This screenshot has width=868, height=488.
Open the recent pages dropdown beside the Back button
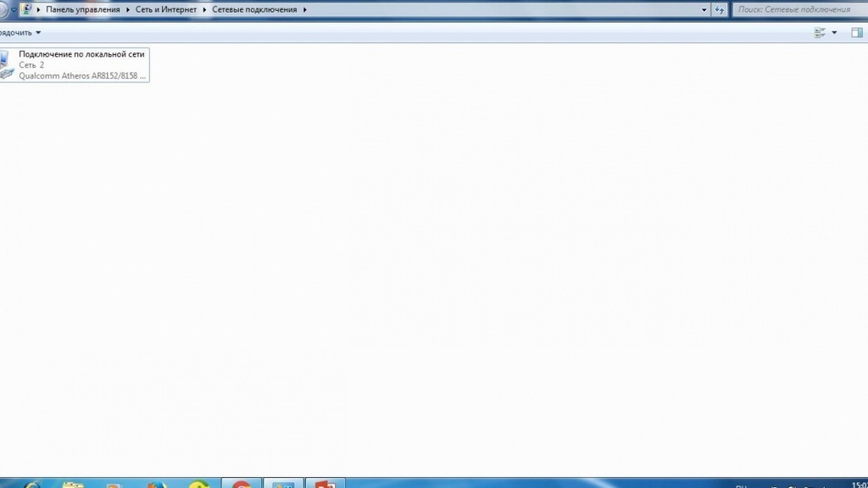point(14,9)
